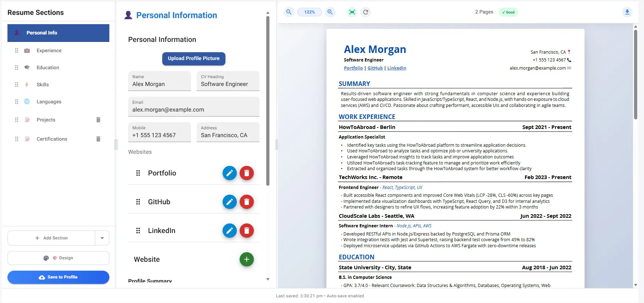Click 'HowToAbroad - Berlin' entry in preview
This screenshot has width=644, height=303.
[367, 127]
